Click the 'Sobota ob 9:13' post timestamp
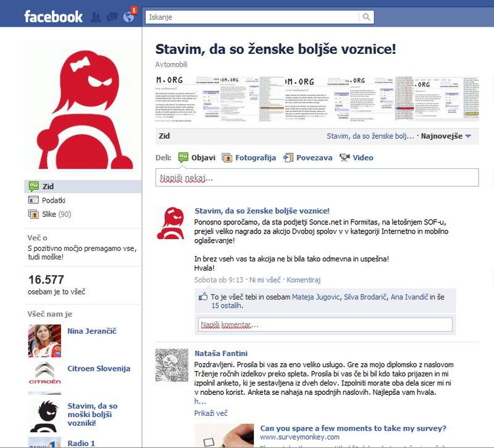 219,280
